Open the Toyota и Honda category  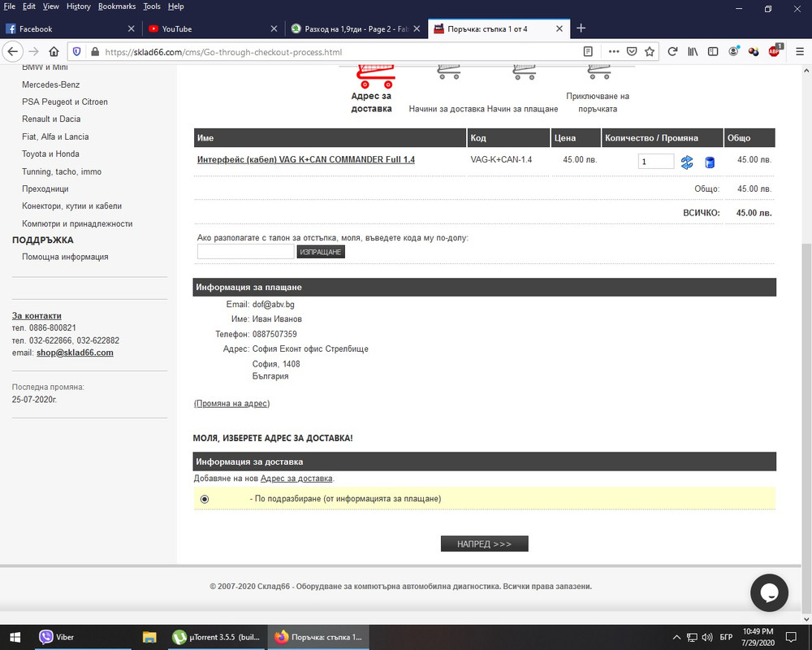tap(50, 154)
